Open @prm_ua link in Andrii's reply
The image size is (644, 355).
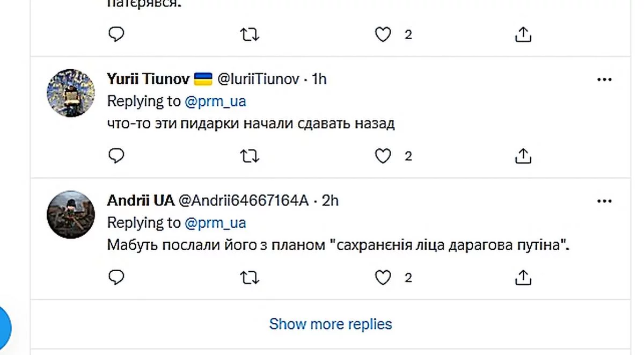(x=215, y=222)
